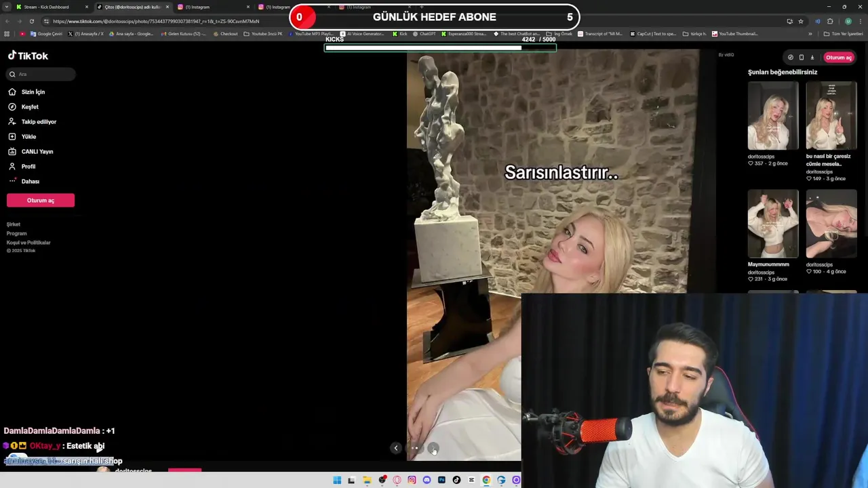The width and height of the screenshot is (868, 488).
Task: Click the red sidebar Oturum aç button
Action: (41, 200)
